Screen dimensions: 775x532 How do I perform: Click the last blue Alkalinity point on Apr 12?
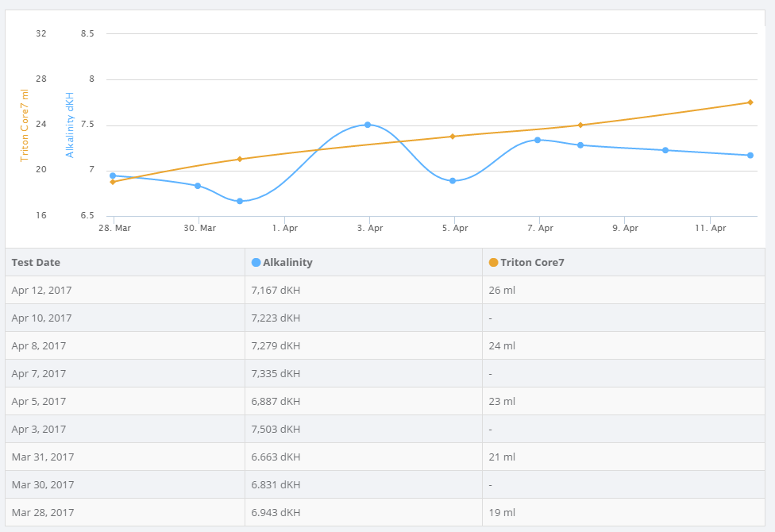tap(750, 156)
